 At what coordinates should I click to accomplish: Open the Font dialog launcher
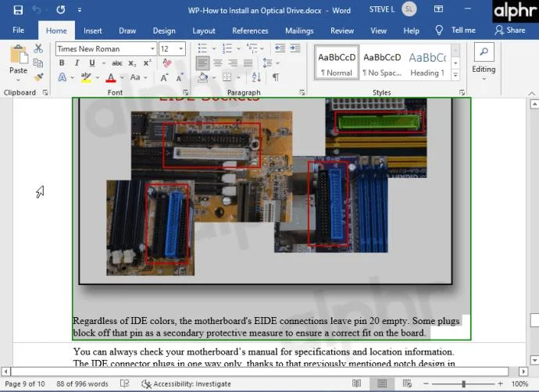pos(185,92)
